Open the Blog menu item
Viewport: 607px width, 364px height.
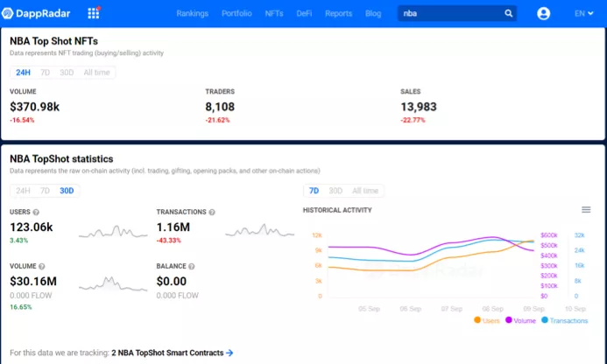point(373,13)
